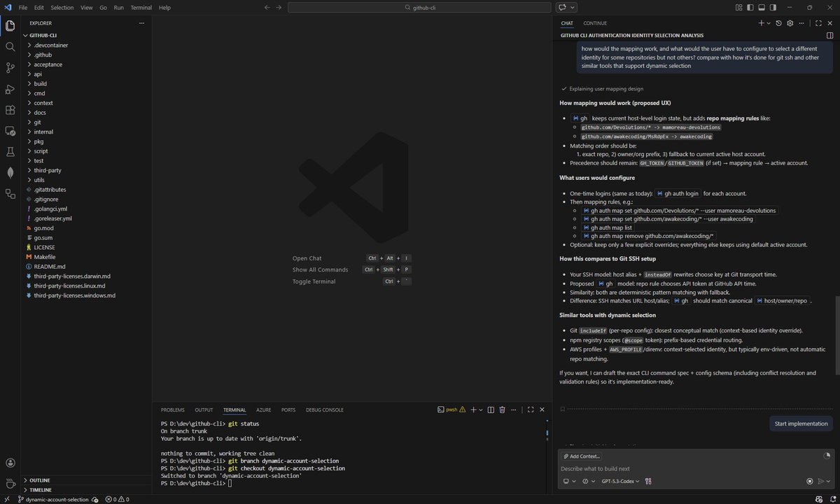The width and height of the screenshot is (840, 504).
Task: Click the Go Forward arrow in the title bar
Action: click(279, 7)
